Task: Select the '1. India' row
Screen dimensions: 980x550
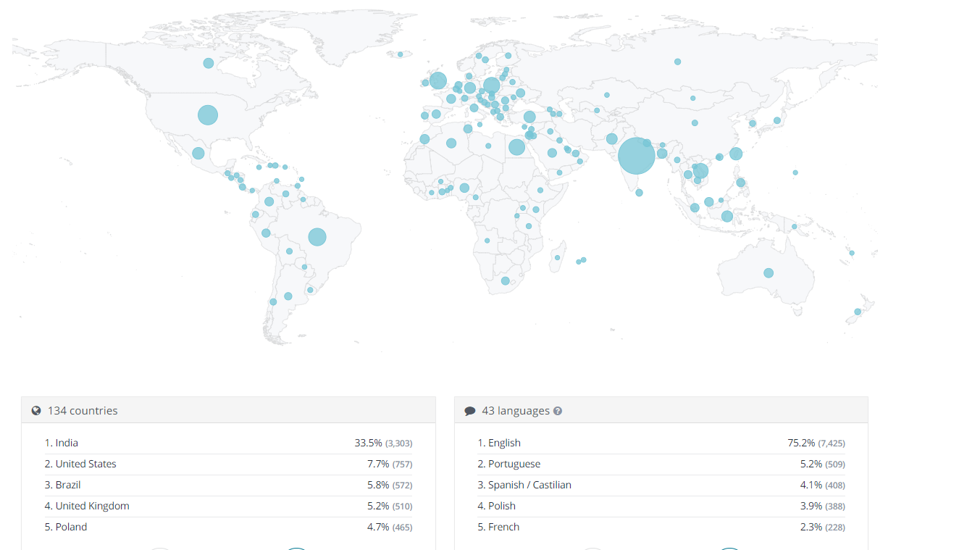Action: point(228,443)
